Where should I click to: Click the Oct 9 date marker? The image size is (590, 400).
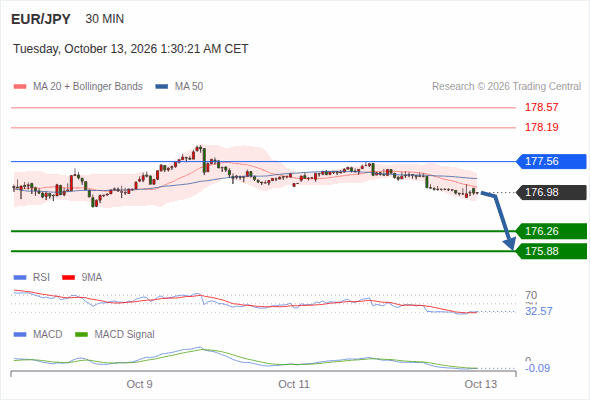click(139, 384)
